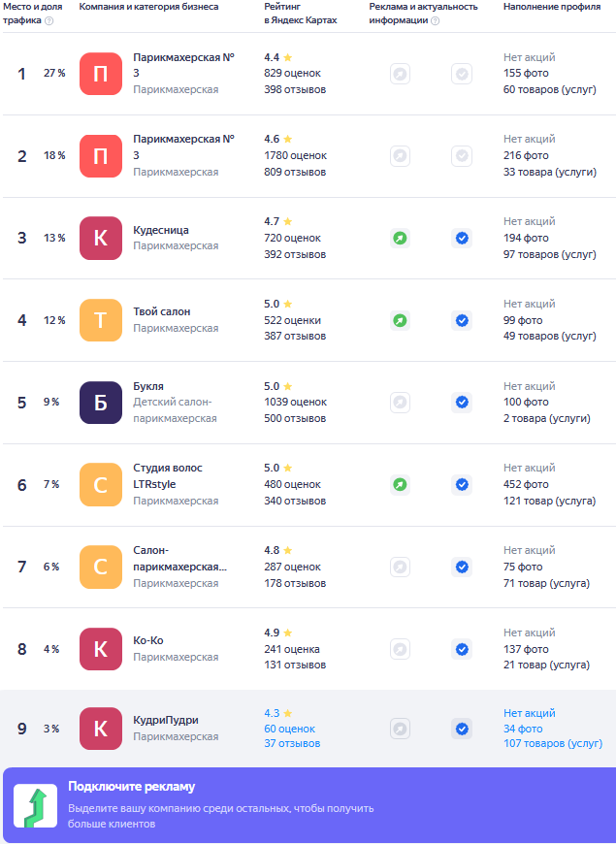
Task: Click the green advertising icon for Твой салон
Action: [x=400, y=321]
